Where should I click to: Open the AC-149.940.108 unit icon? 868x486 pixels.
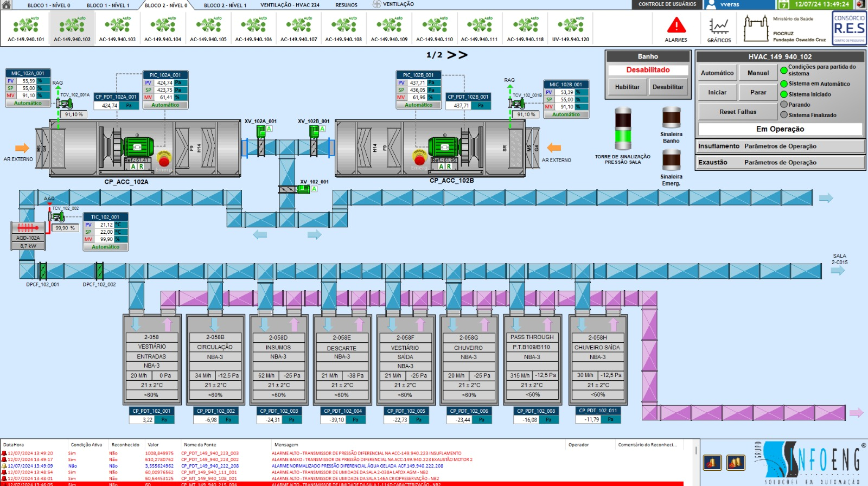point(343,25)
